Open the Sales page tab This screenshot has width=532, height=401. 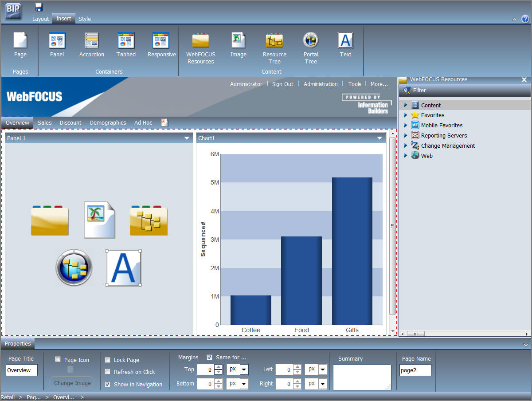tap(45, 122)
